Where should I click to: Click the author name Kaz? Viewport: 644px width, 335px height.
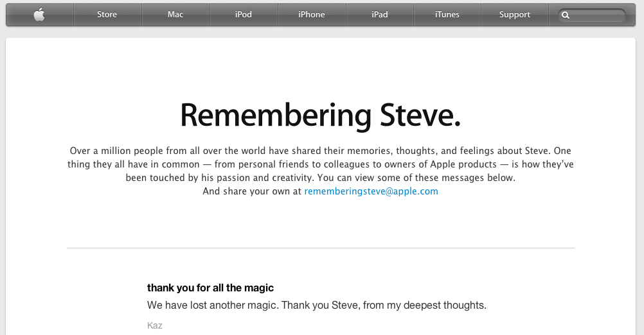click(x=155, y=325)
